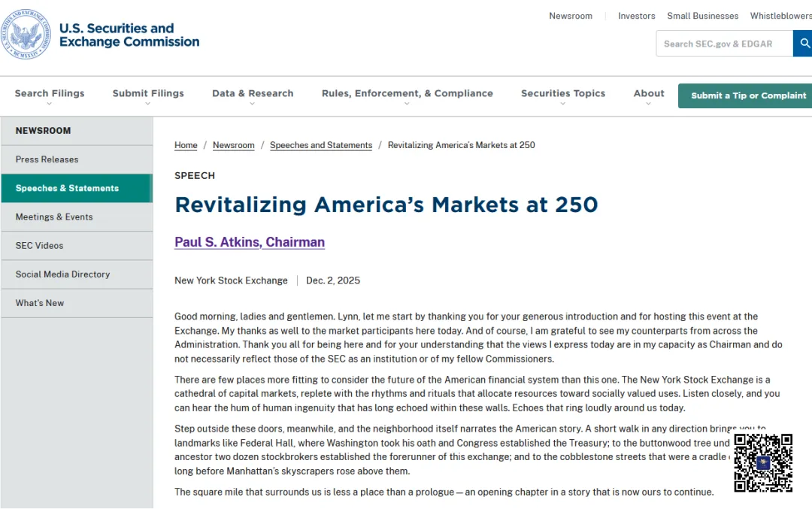Navigate to Home breadcrumb link
The width and height of the screenshot is (812, 509).
(x=186, y=145)
